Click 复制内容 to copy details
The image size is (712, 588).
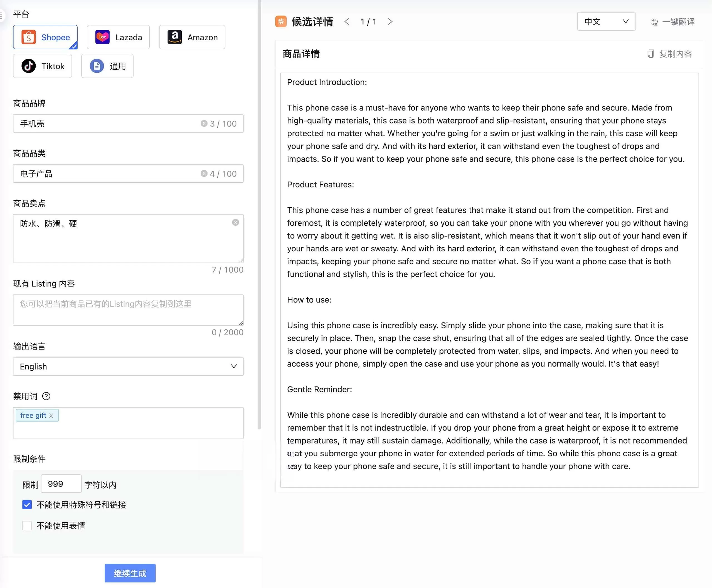(669, 54)
